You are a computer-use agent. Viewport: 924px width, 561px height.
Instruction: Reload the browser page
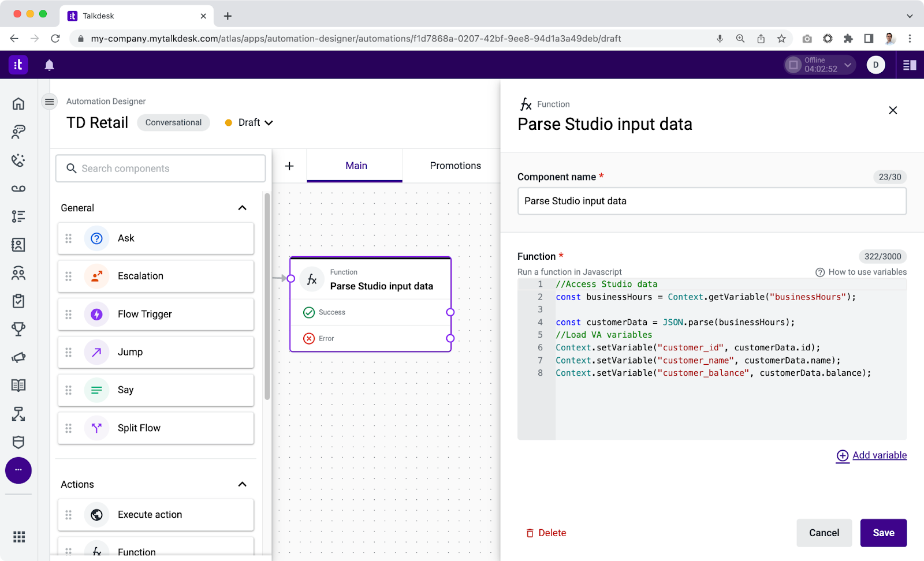(55, 39)
